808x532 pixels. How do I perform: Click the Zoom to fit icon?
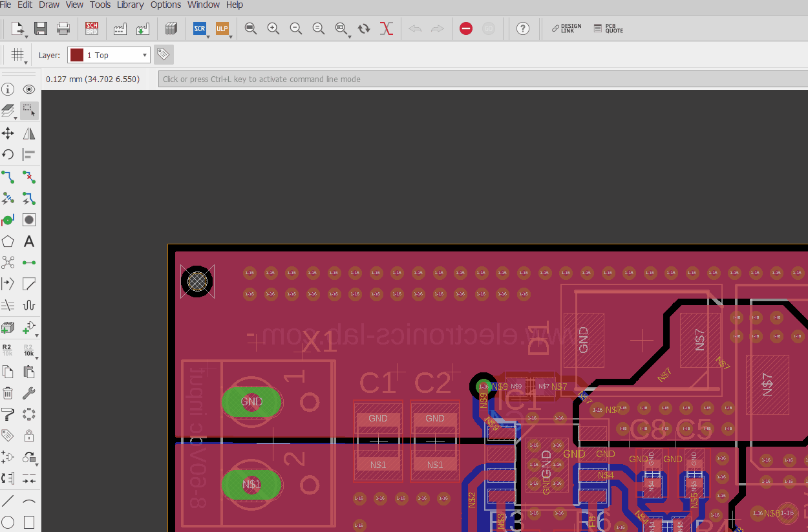tap(251, 28)
